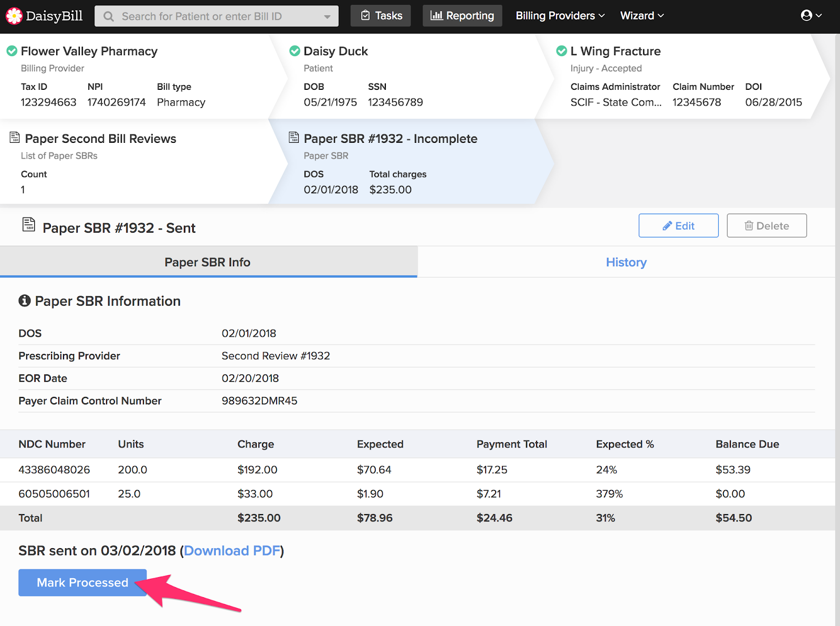Open the Wizard dropdown menu

pos(642,16)
